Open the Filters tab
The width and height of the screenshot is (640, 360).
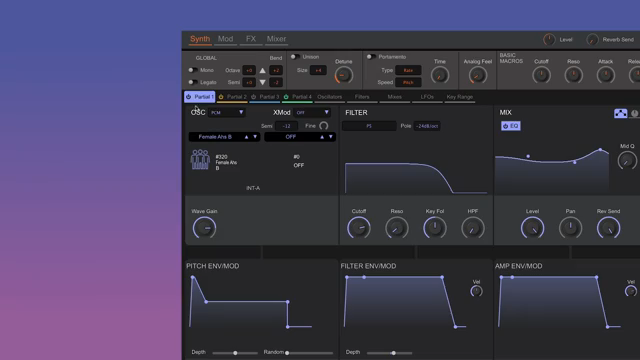point(362,97)
